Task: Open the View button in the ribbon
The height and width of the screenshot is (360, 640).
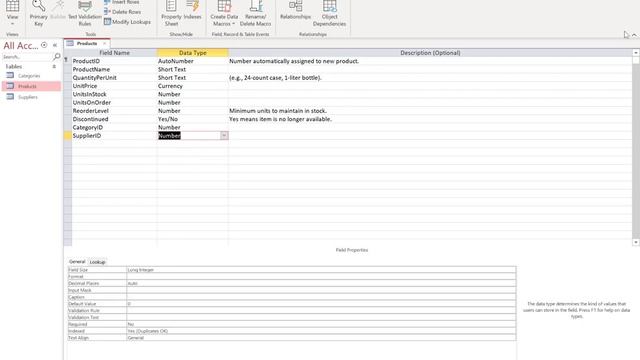Action: click(12, 13)
